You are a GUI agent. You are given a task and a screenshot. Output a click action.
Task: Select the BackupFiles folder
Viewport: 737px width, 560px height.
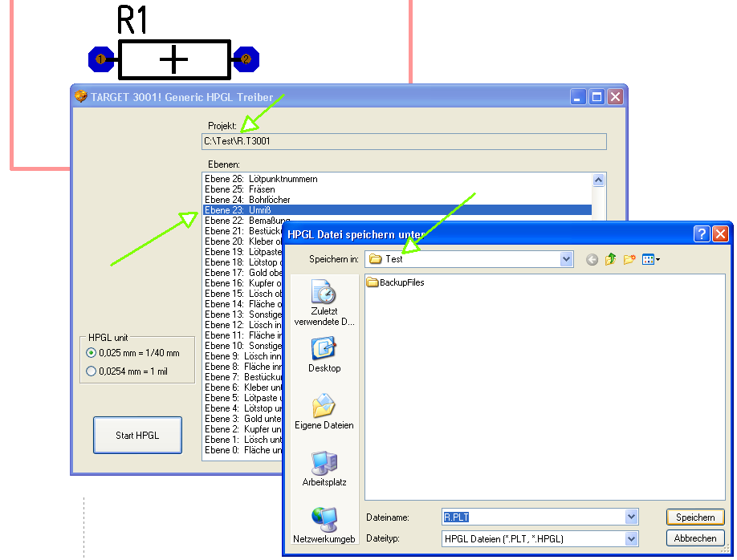395,282
